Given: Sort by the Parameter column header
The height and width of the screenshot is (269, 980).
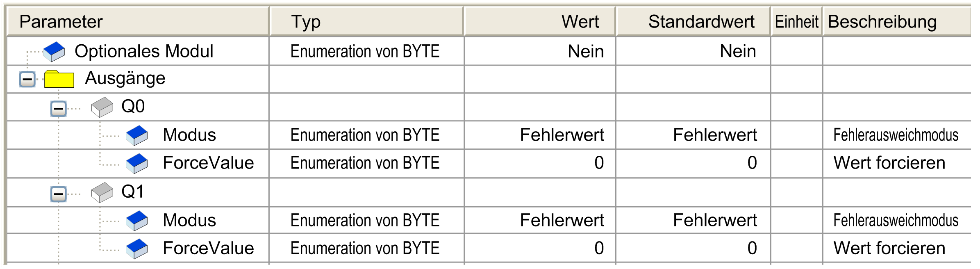Looking at the screenshot, I should tap(138, 22).
